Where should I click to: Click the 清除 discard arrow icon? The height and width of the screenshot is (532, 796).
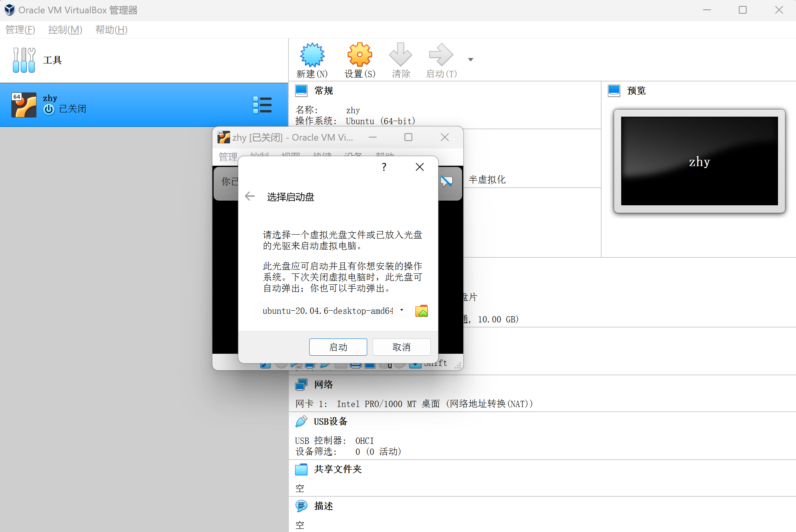tap(401, 55)
